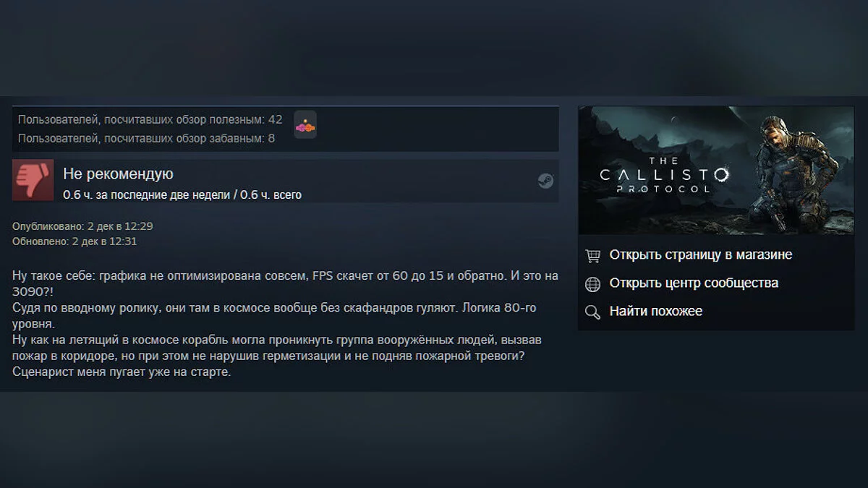Click the funny users count line
868x488 pixels.
pos(146,137)
